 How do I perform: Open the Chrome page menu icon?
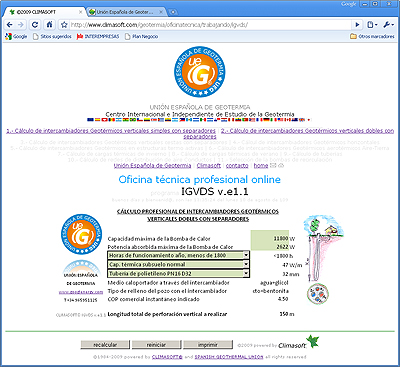[x=372, y=25]
